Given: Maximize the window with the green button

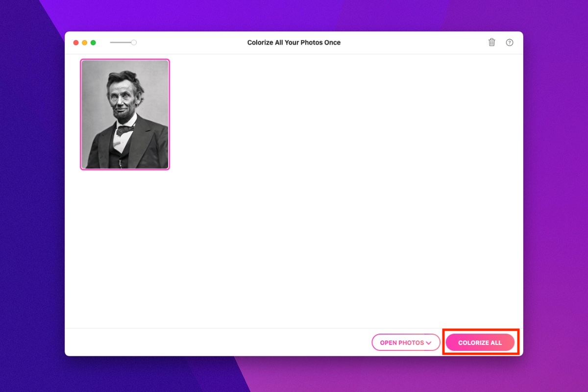Looking at the screenshot, I should click(93, 43).
